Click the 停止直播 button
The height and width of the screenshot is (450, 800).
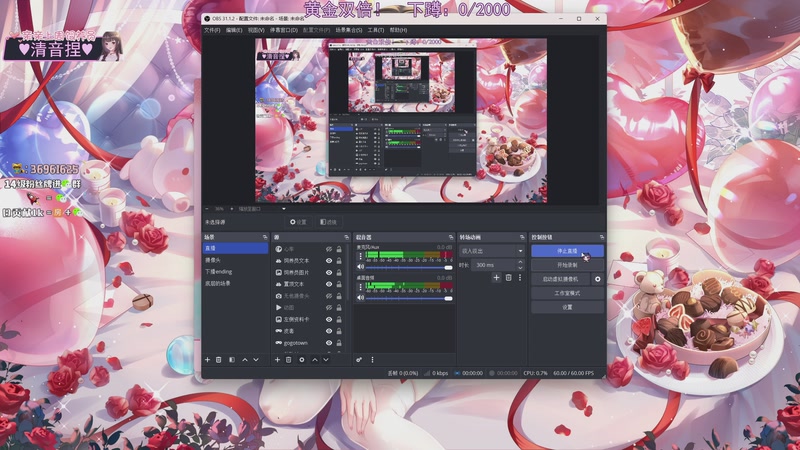coord(567,251)
